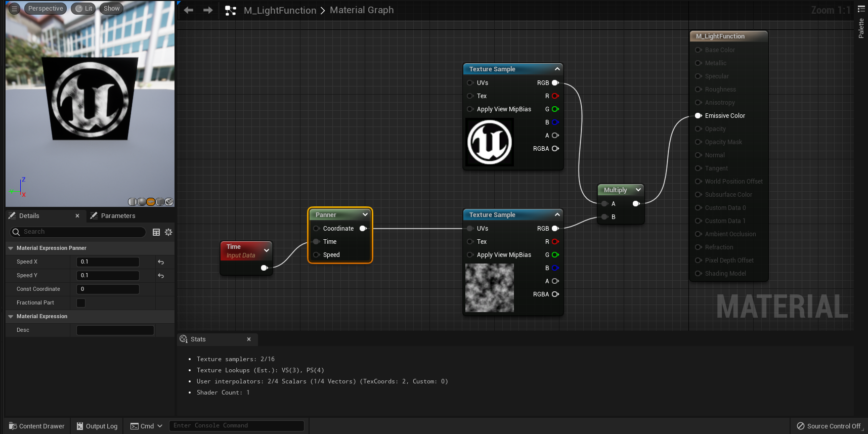Open the Lit view mode menu

point(83,9)
